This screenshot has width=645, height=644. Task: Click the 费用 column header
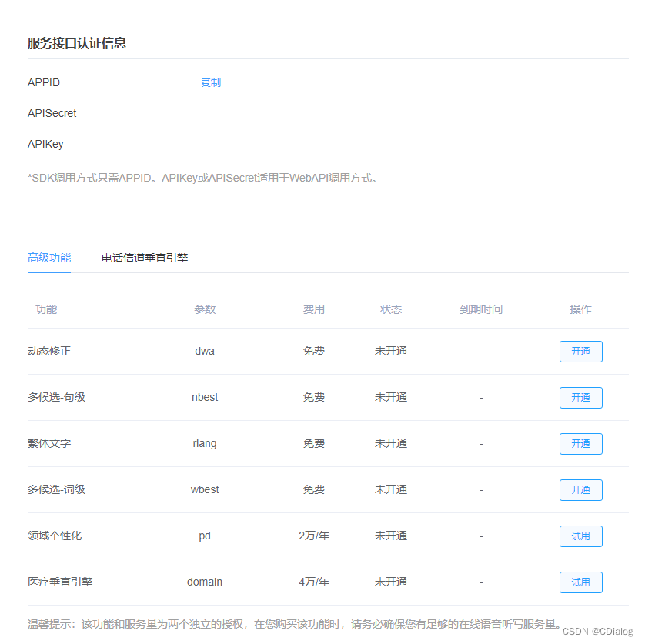[x=314, y=309]
